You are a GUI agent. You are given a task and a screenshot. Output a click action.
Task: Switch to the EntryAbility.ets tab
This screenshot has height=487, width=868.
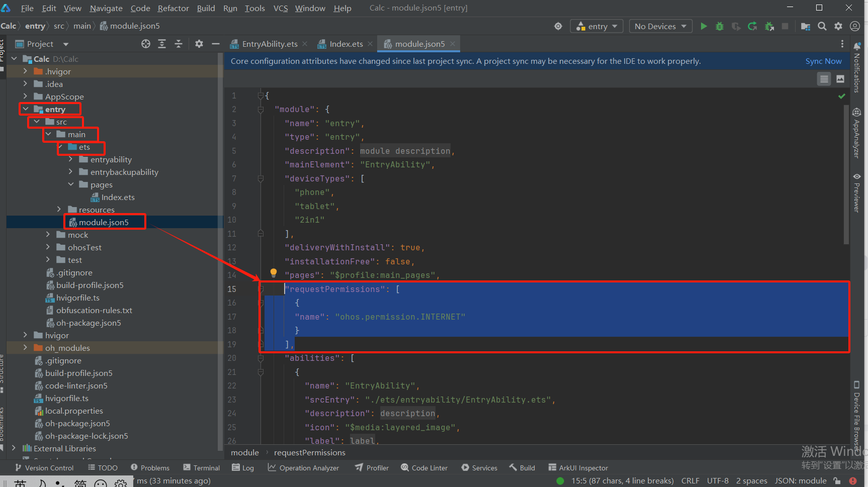(x=270, y=44)
